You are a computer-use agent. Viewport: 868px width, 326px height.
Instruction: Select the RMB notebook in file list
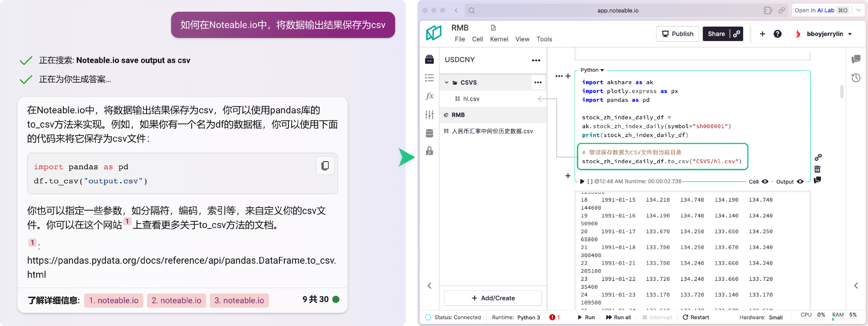point(493,115)
